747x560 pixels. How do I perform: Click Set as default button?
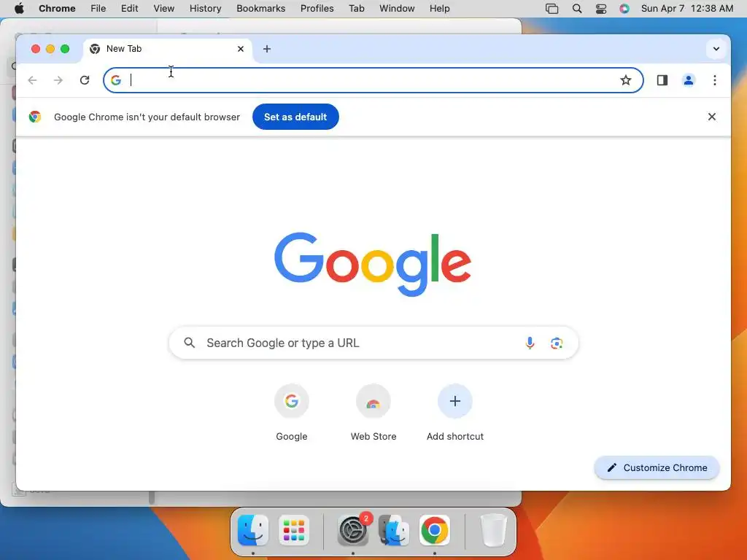click(x=295, y=117)
